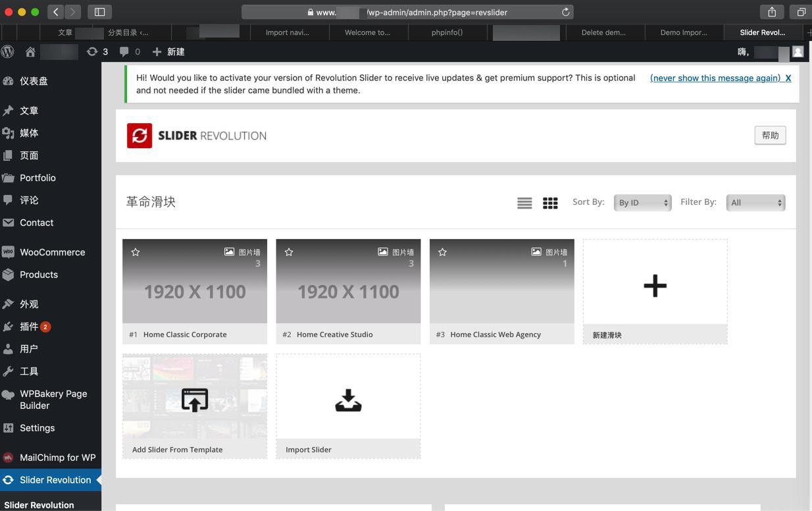The height and width of the screenshot is (511, 812).
Task: Click the 新建 plus button in admin bar
Action: (x=168, y=51)
